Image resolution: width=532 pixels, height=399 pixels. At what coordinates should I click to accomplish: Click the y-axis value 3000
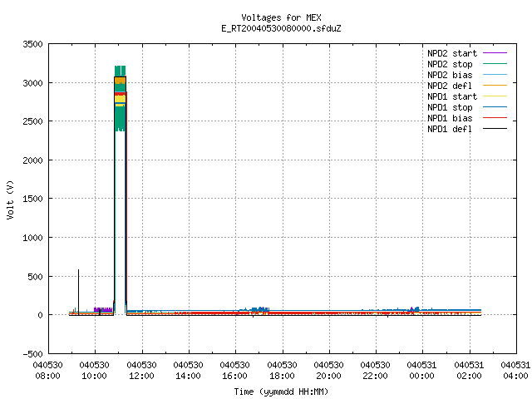[32, 83]
